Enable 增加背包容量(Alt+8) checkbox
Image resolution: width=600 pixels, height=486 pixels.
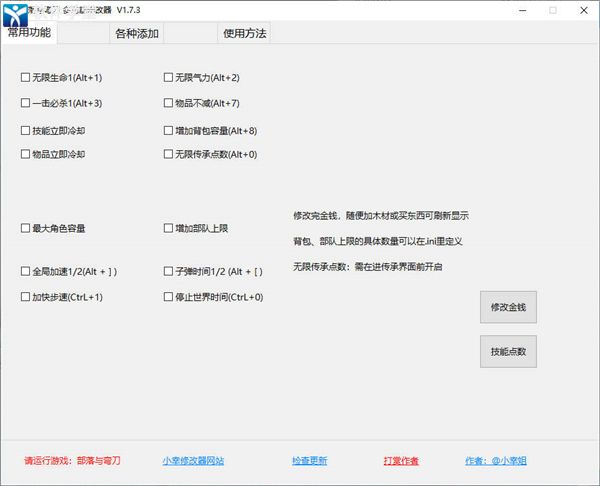coord(168,130)
